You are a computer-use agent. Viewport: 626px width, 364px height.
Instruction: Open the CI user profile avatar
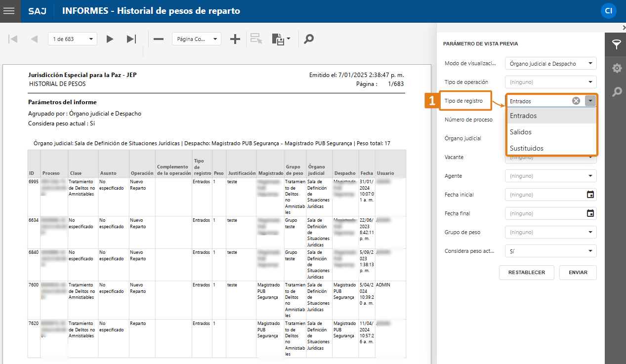coord(609,11)
